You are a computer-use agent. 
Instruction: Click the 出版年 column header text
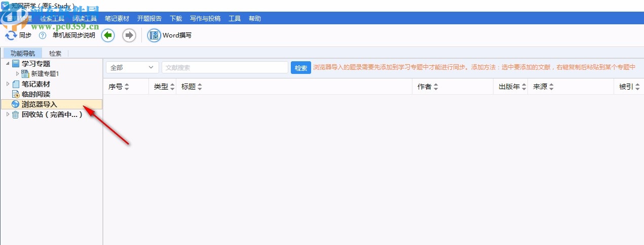[510, 87]
